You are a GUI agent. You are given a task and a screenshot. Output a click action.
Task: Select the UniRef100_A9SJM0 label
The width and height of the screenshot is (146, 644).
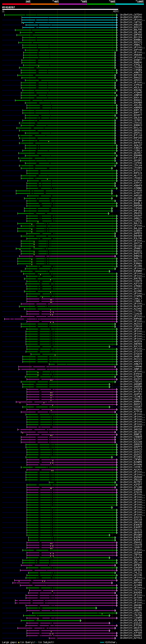[131, 105]
